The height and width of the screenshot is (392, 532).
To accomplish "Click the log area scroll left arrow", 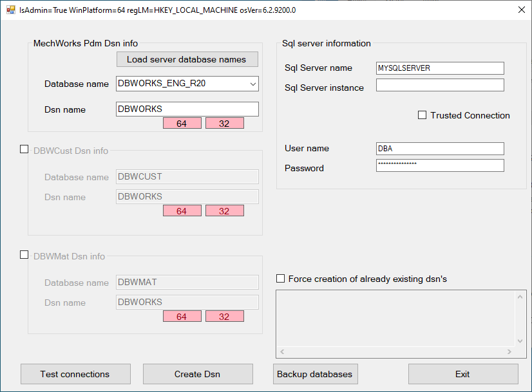I will click(x=282, y=351).
